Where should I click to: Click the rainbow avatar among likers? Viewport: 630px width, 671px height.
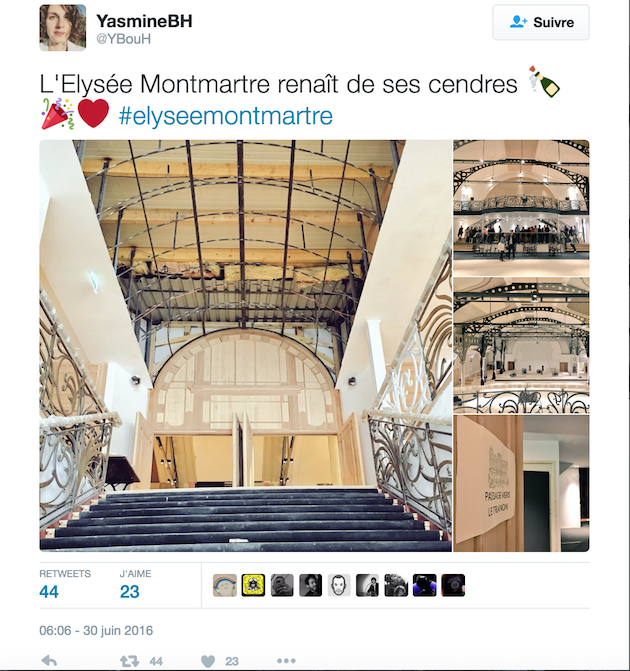pos(225,585)
